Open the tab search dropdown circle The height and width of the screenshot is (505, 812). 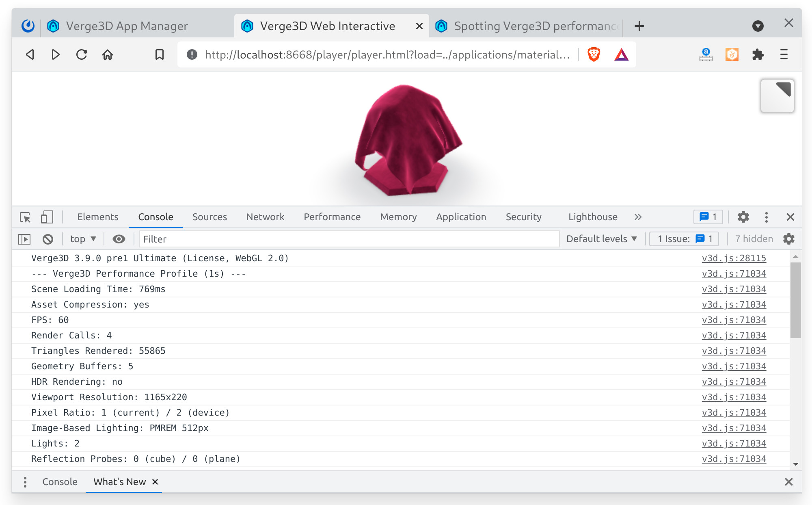click(x=758, y=26)
